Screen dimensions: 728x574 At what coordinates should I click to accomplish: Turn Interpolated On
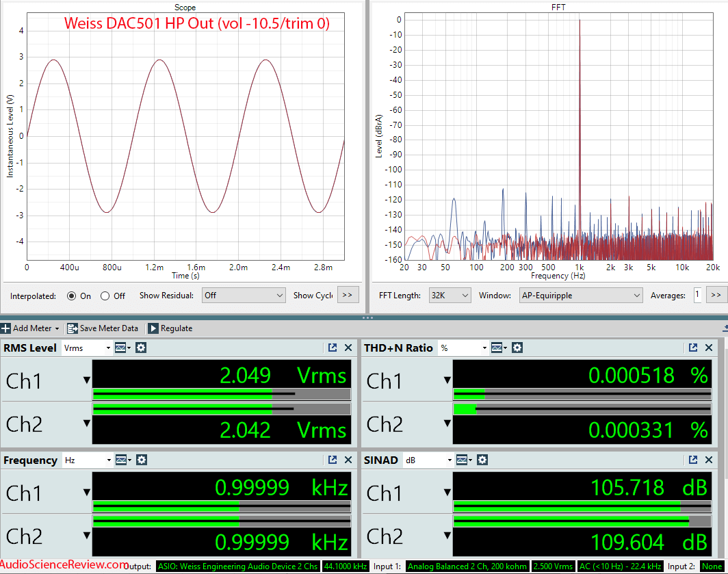[71, 296]
